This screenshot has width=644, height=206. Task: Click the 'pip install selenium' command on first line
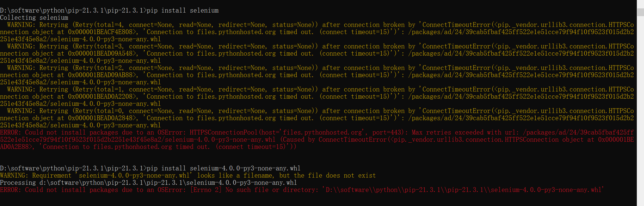click(183, 10)
